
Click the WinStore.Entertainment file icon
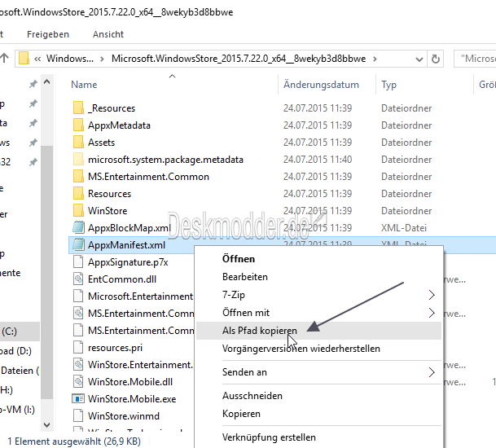point(78,364)
